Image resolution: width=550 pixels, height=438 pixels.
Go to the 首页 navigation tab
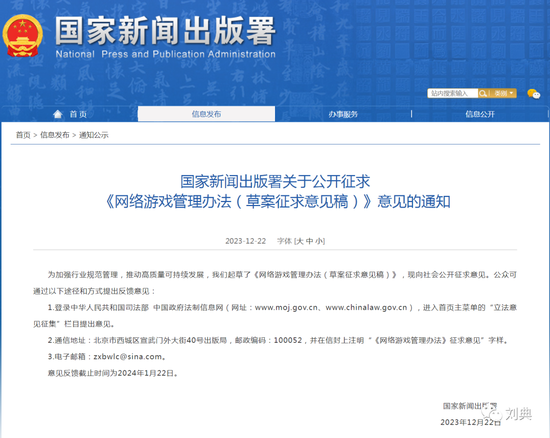point(78,114)
